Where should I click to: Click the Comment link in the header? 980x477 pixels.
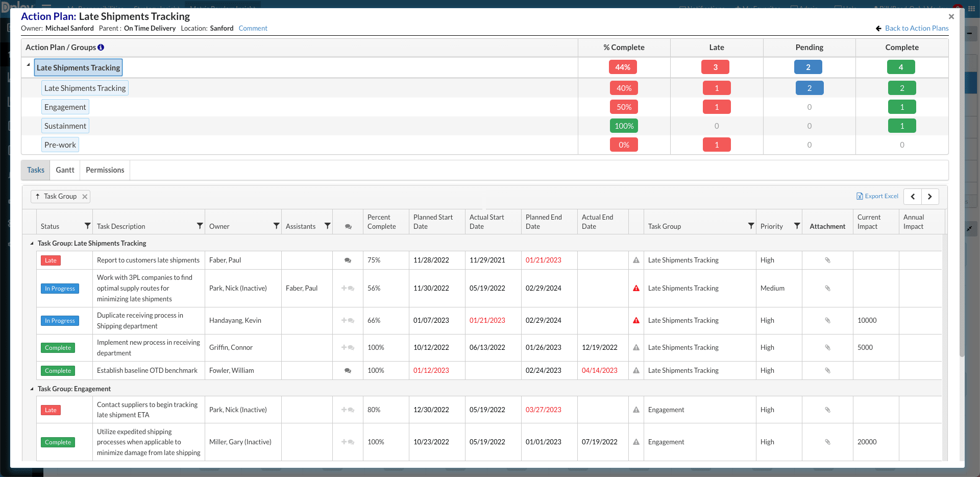pyautogui.click(x=253, y=28)
